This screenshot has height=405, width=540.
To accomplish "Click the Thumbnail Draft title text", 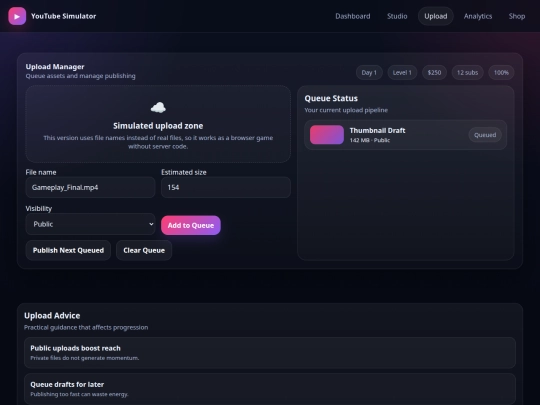I will [377, 131].
